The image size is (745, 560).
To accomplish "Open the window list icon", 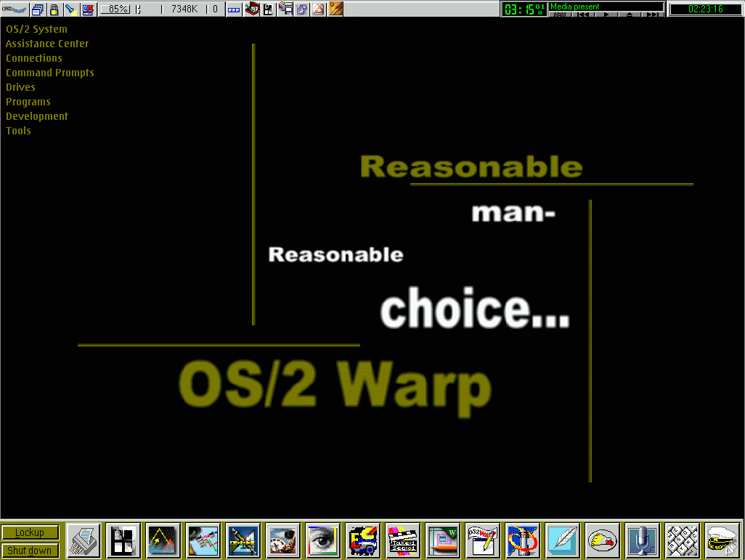I will click(38, 9).
